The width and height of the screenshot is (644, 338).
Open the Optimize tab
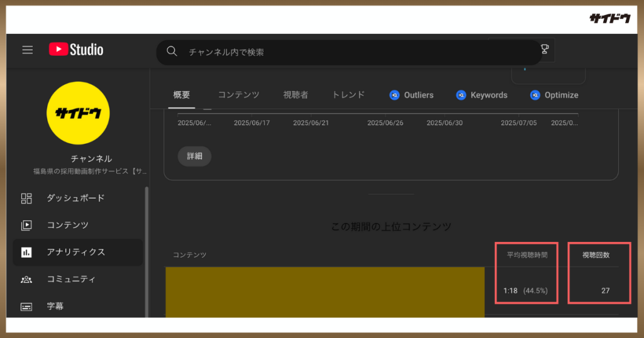click(554, 95)
